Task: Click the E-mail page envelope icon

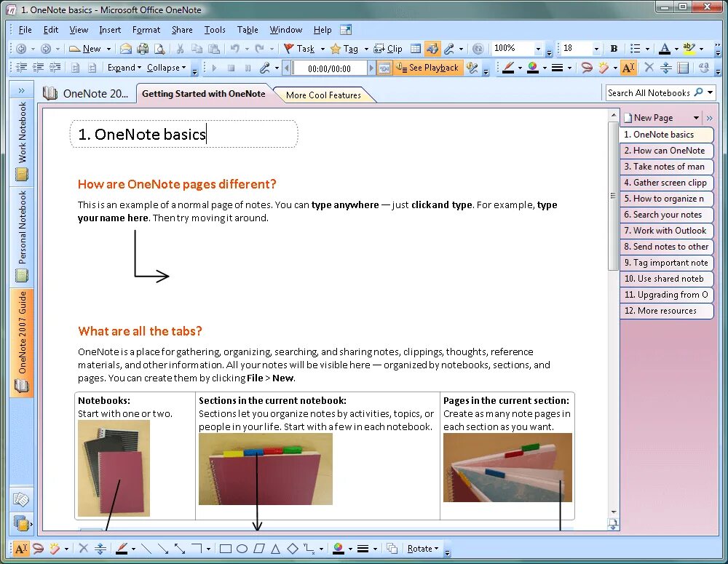Action: point(126,49)
